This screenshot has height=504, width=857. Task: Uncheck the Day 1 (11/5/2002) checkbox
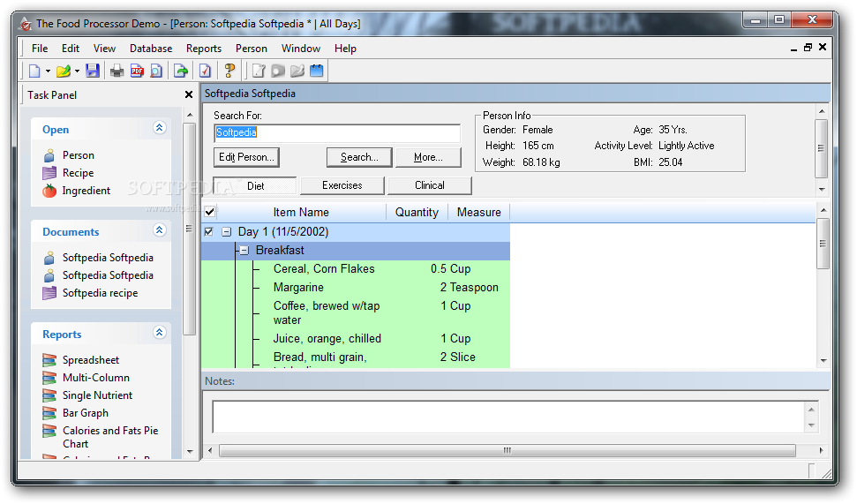[x=209, y=232]
